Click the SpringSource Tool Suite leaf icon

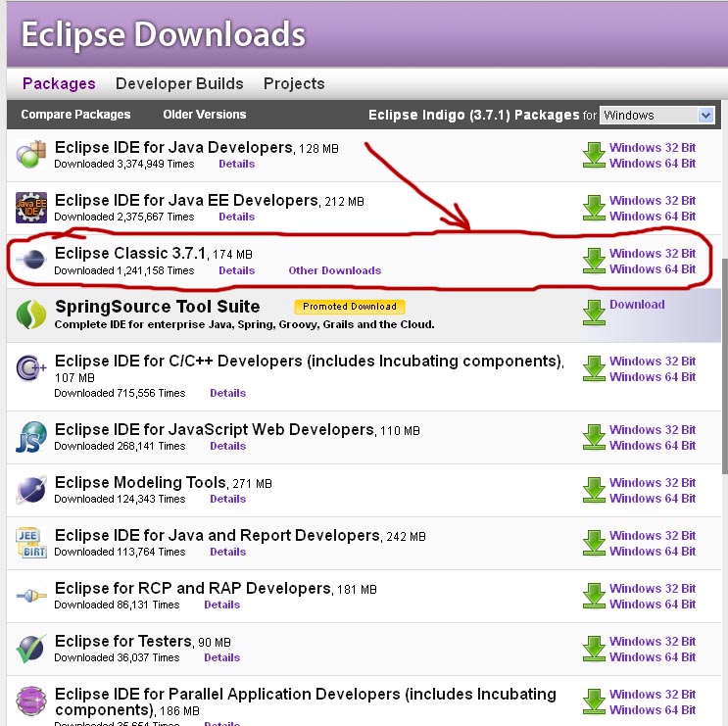click(31, 315)
